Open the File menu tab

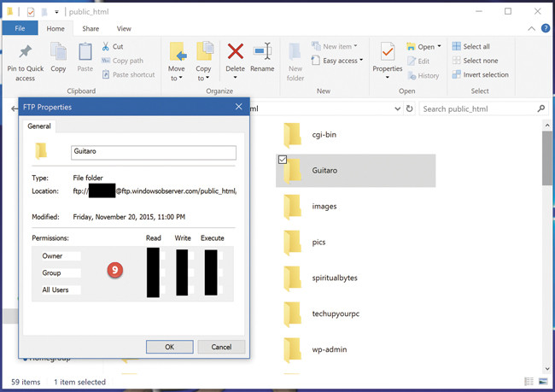(20, 28)
